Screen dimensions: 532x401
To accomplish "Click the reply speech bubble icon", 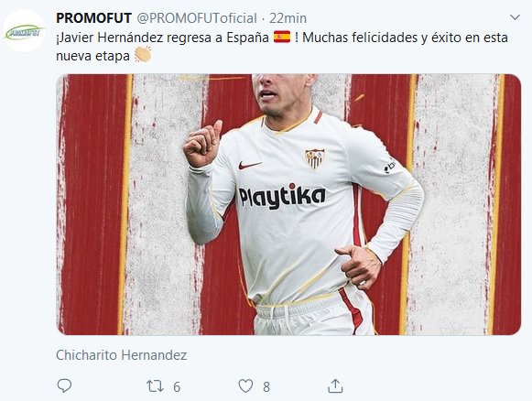I will pos(64,386).
